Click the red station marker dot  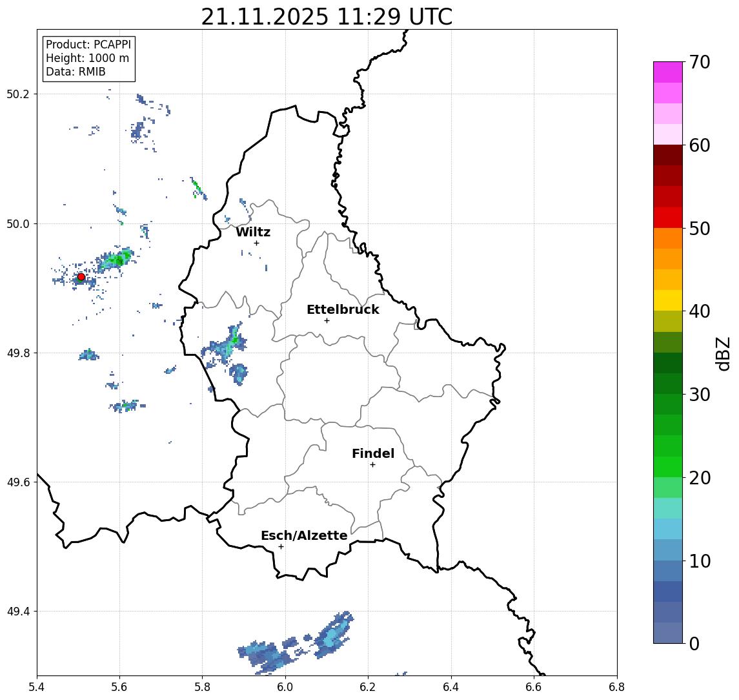click(81, 277)
